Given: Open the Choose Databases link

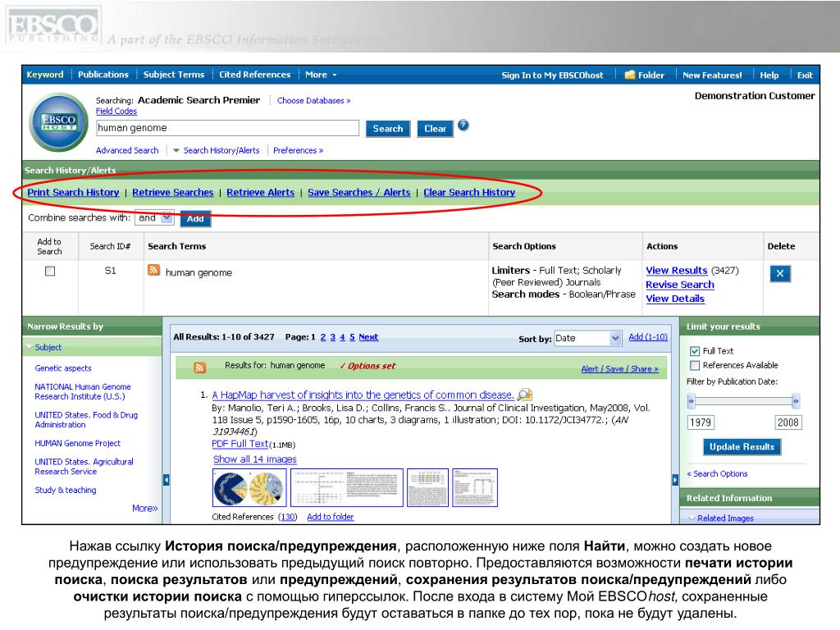Looking at the screenshot, I should (x=313, y=101).
